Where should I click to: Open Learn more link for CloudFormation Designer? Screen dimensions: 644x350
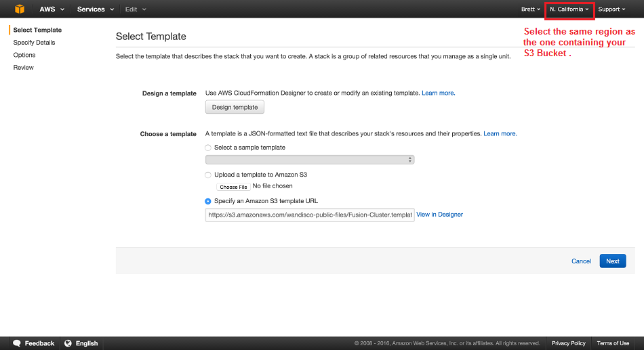coord(438,93)
